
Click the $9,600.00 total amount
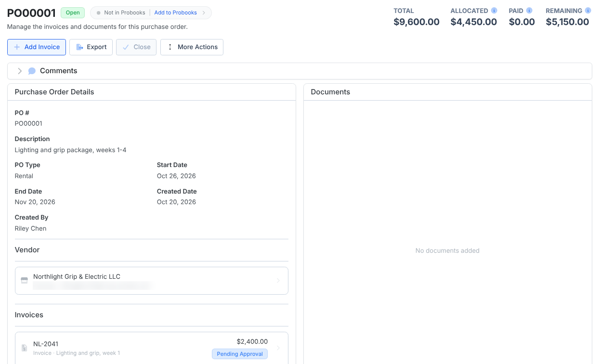[417, 22]
